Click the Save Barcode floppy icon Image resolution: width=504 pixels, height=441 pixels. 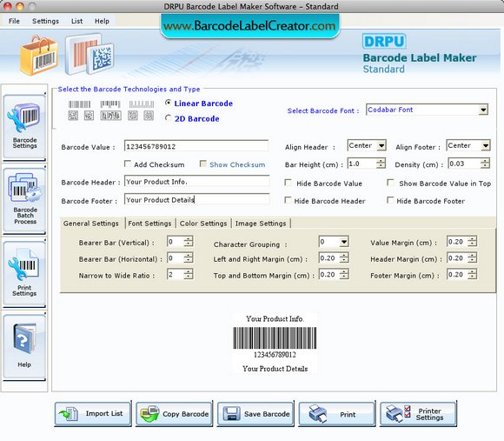coord(231,414)
